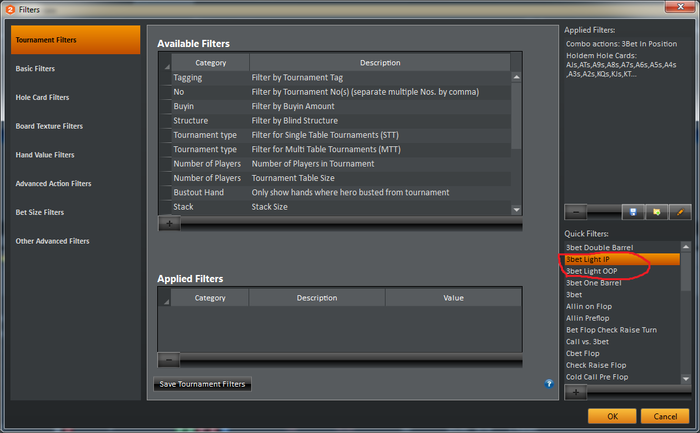700x433 pixels.
Task: Switch to Basic Filters
Action: 75,69
